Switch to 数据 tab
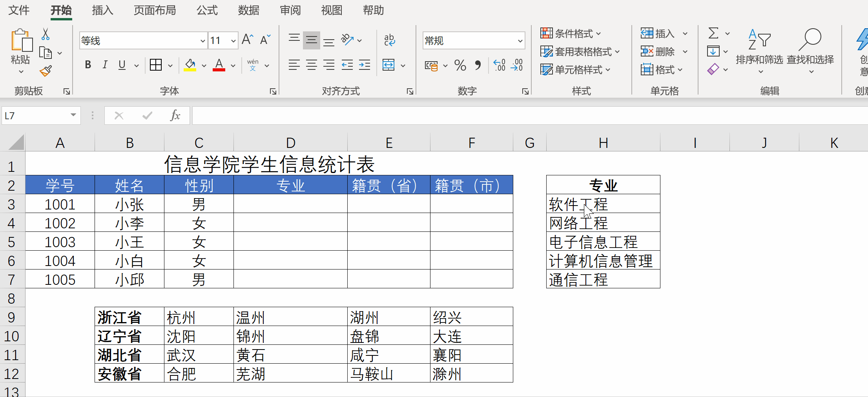The width and height of the screenshot is (868, 397). [249, 10]
